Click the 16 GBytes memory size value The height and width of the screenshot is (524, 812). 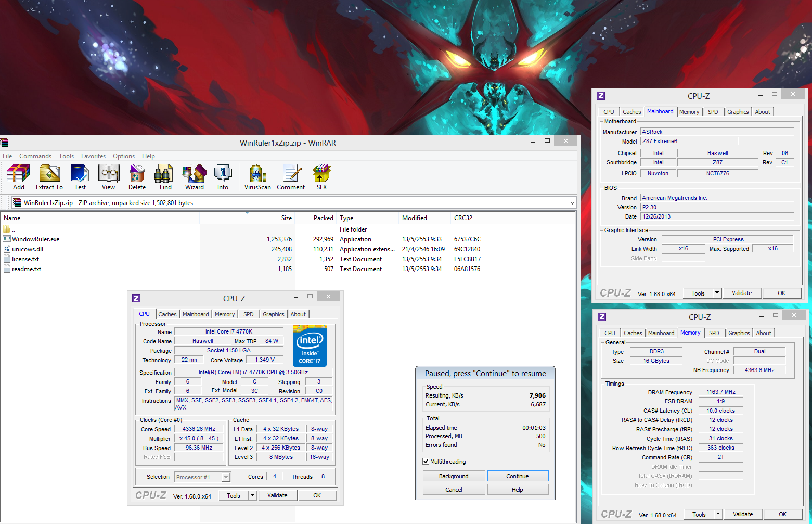point(656,361)
